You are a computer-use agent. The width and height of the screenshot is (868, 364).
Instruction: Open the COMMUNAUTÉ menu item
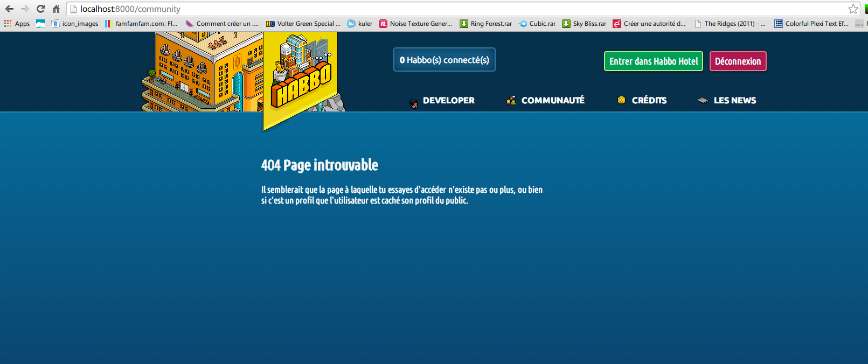553,100
